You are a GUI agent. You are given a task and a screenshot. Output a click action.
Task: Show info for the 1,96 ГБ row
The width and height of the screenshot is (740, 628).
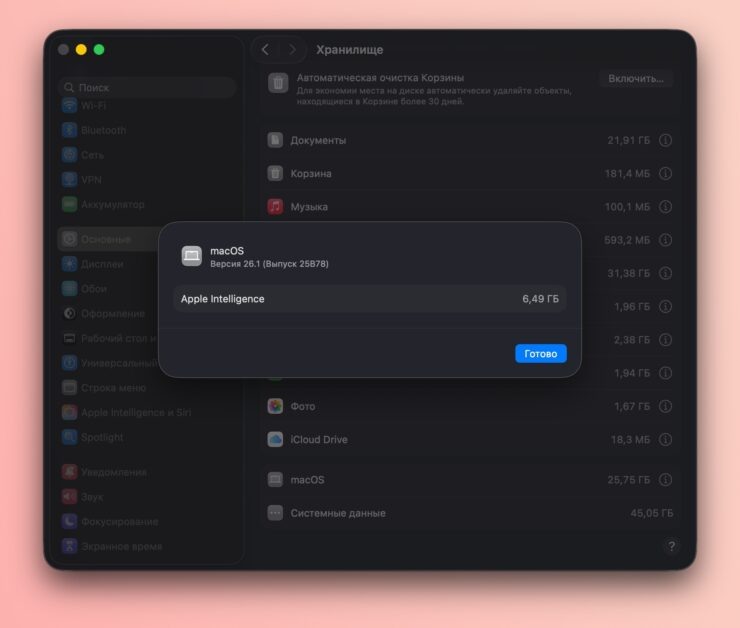[665, 307]
